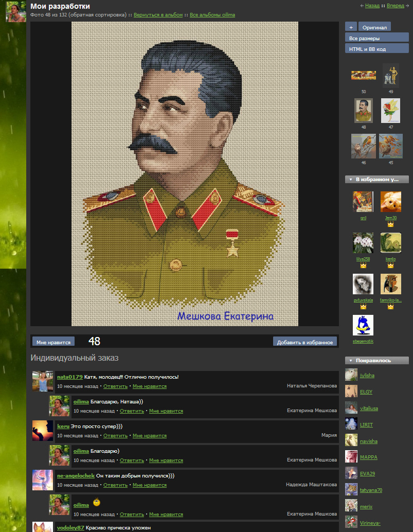Click crown icon under Jem30
This screenshot has height=532, width=413.
[390, 224]
